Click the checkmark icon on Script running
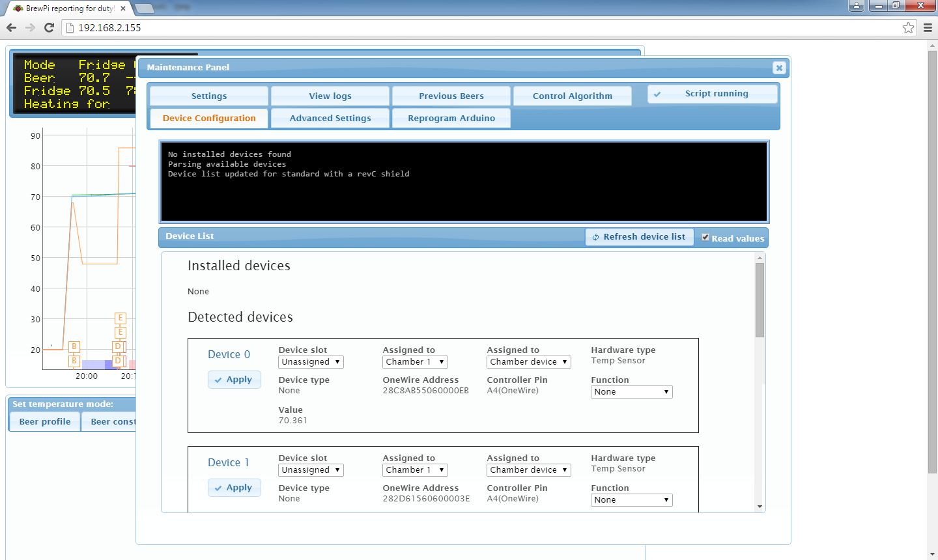The height and width of the screenshot is (560, 938). point(657,94)
